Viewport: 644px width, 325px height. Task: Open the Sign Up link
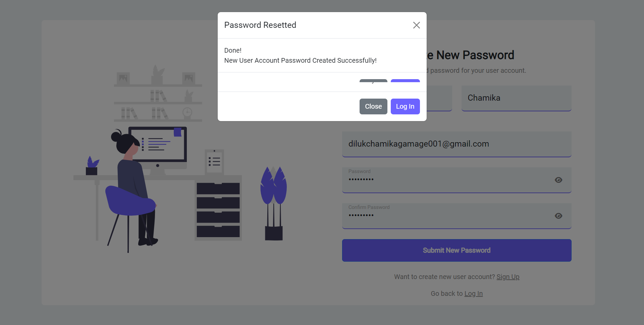point(508,277)
